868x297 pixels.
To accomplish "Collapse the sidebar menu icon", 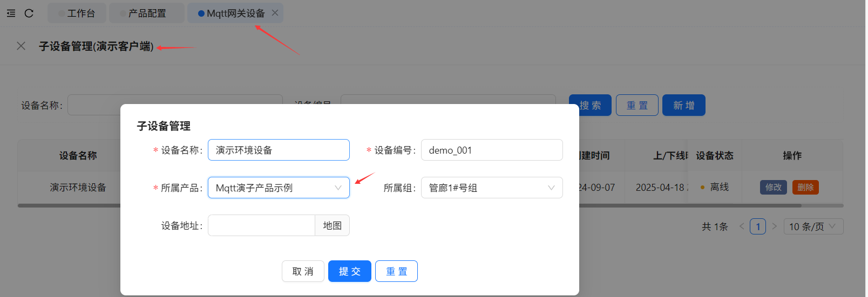I will click(x=11, y=13).
